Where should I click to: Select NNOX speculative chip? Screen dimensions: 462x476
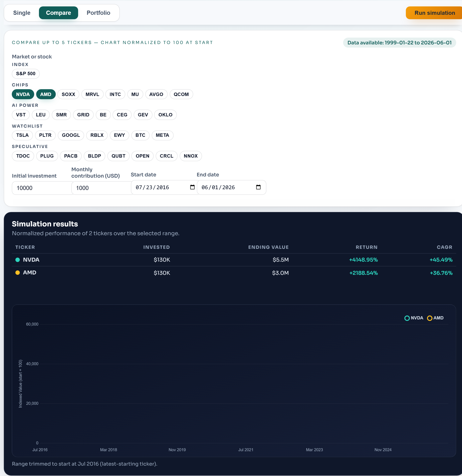191,156
